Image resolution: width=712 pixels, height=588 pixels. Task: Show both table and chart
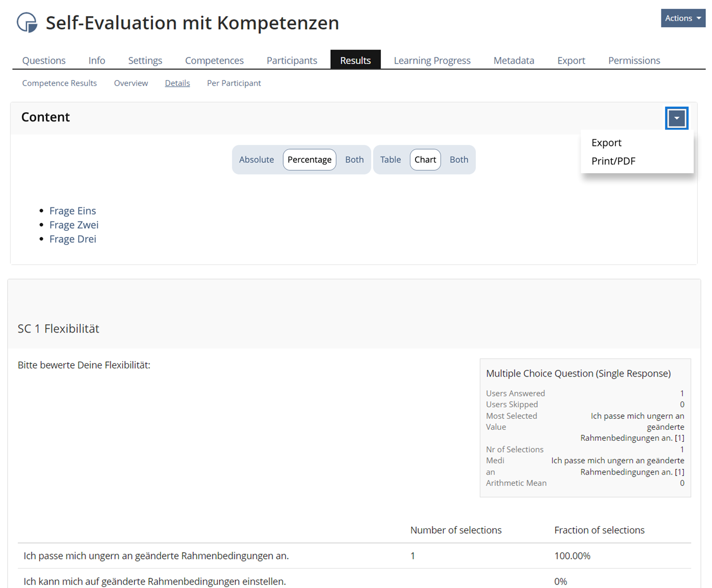point(458,160)
